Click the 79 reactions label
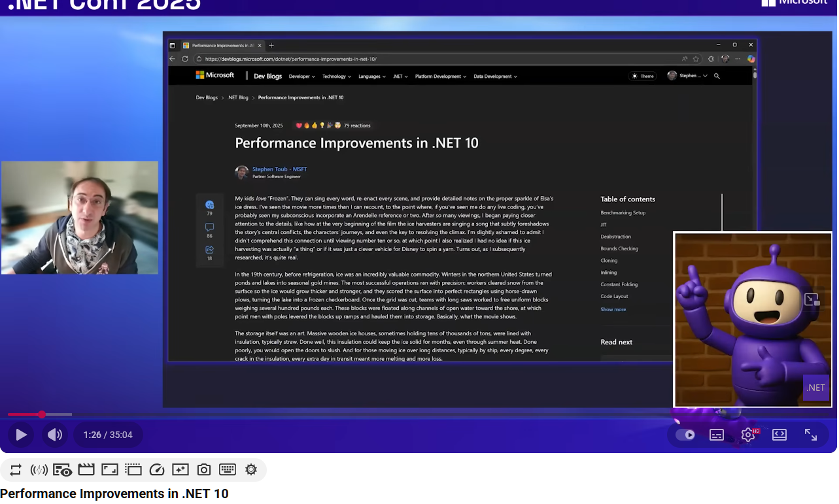The height and width of the screenshot is (504, 839). click(357, 126)
